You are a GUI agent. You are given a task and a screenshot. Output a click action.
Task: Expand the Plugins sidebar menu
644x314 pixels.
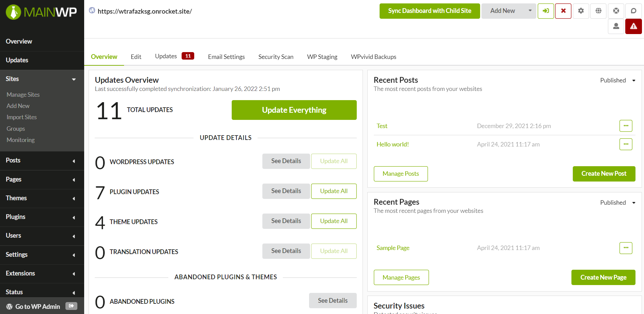click(x=74, y=217)
